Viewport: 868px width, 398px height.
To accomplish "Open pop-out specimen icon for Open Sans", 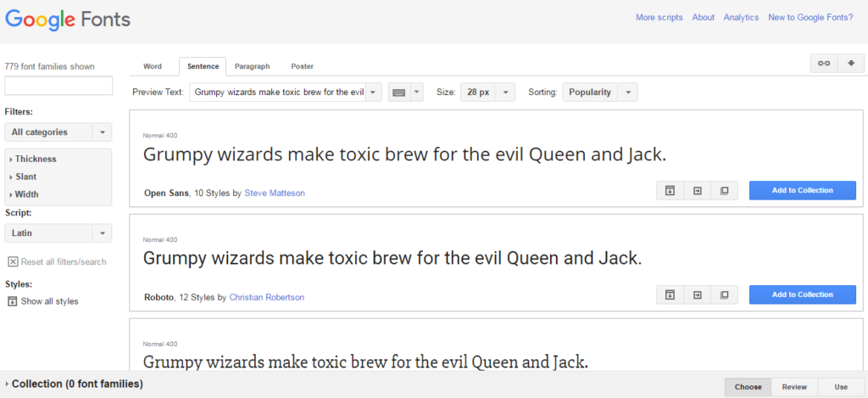I will pos(724,190).
